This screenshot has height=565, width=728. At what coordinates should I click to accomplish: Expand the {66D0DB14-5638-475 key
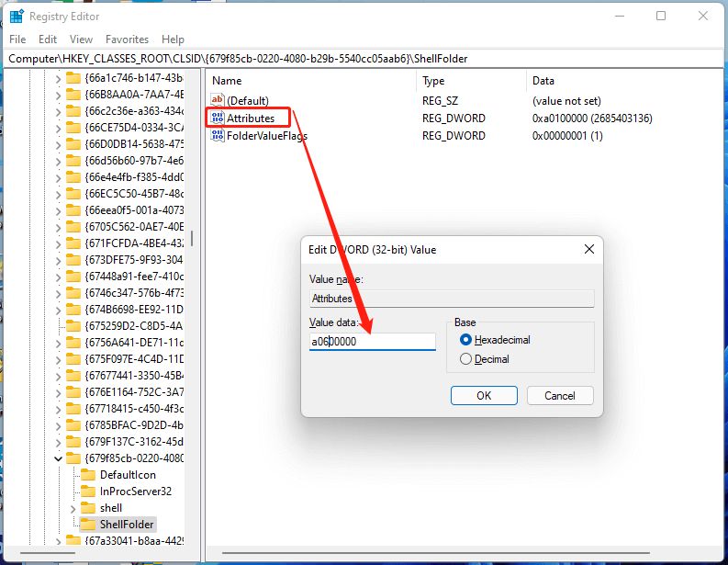coord(58,145)
